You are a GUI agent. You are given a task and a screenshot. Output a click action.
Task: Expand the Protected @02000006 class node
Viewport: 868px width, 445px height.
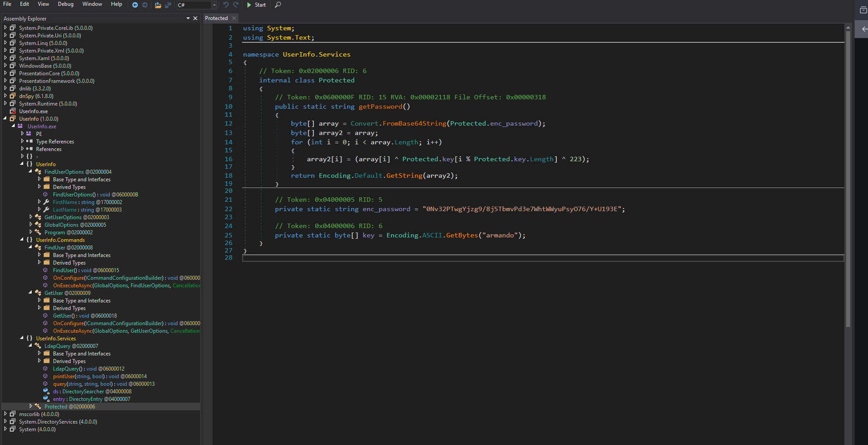(31, 406)
